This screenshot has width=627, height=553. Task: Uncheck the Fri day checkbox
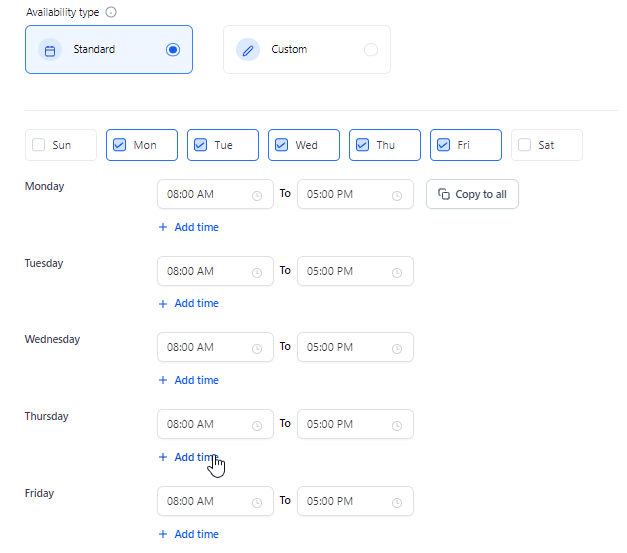point(443,145)
